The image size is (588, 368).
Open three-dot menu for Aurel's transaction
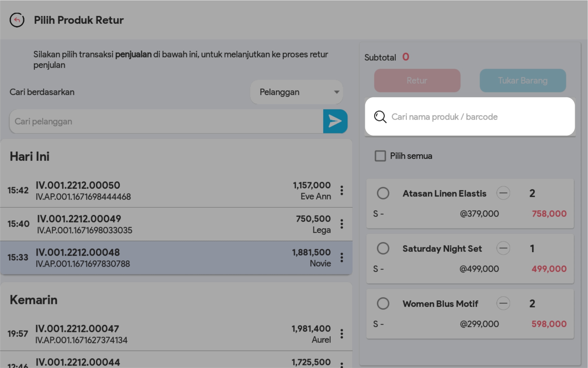click(x=341, y=334)
